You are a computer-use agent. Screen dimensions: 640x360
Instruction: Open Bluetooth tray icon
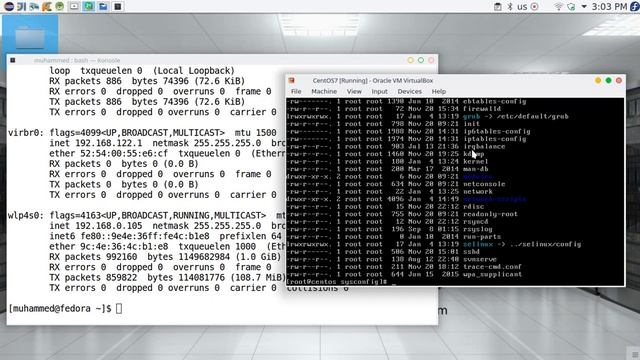[510, 7]
